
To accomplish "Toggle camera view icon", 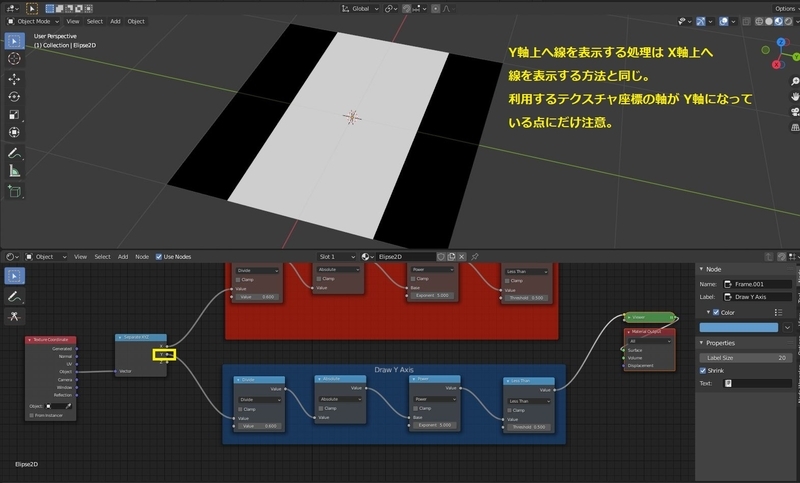I will click(795, 112).
